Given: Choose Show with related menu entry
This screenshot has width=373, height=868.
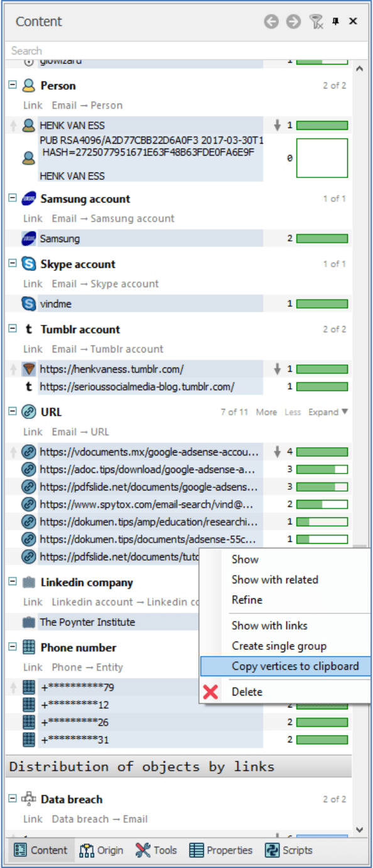Looking at the screenshot, I should click(275, 580).
